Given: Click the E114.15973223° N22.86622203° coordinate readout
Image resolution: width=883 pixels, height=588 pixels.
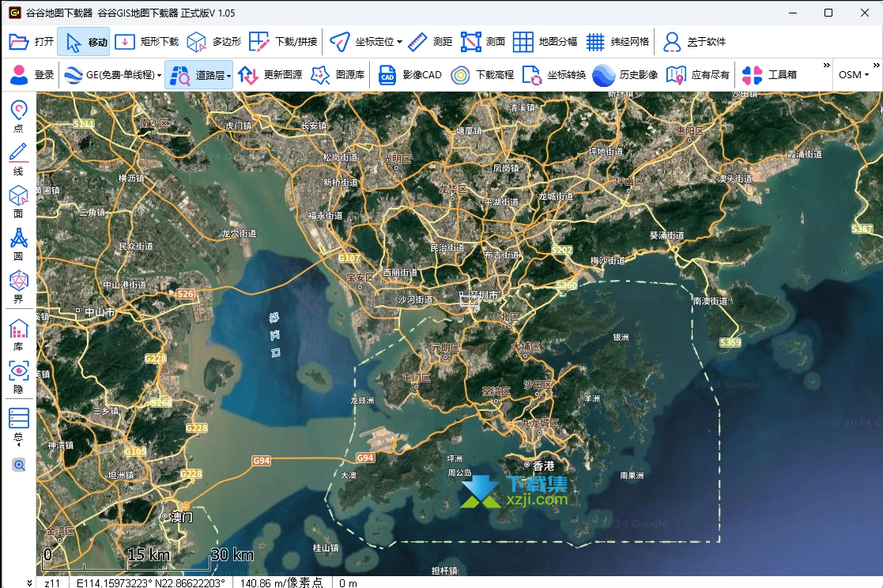Looking at the screenshot, I should pyautogui.click(x=150, y=583).
